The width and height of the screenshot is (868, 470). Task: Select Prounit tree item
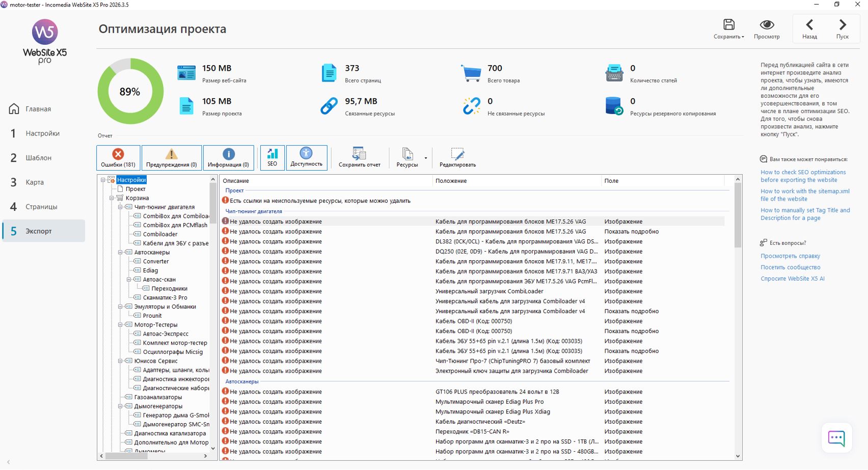(152, 316)
